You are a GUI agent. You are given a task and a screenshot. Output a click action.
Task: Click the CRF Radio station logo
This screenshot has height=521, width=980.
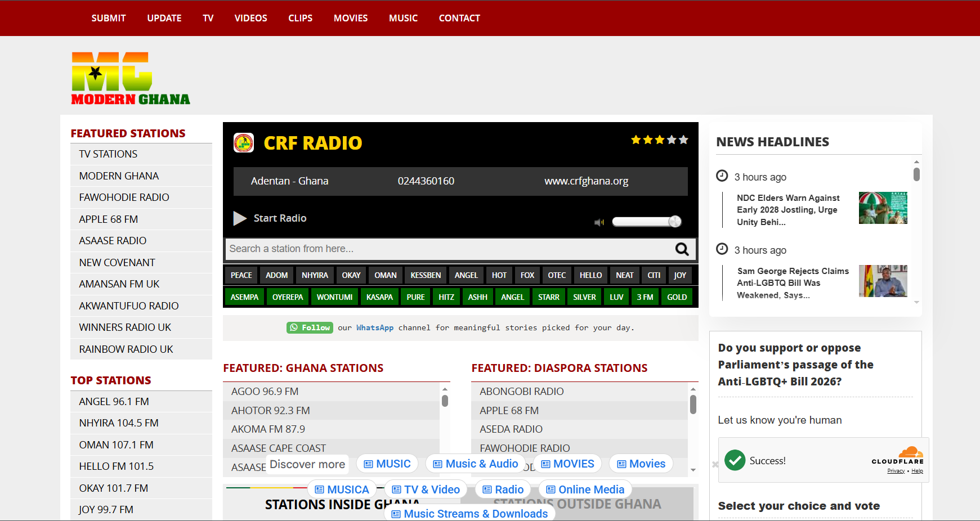[244, 143]
